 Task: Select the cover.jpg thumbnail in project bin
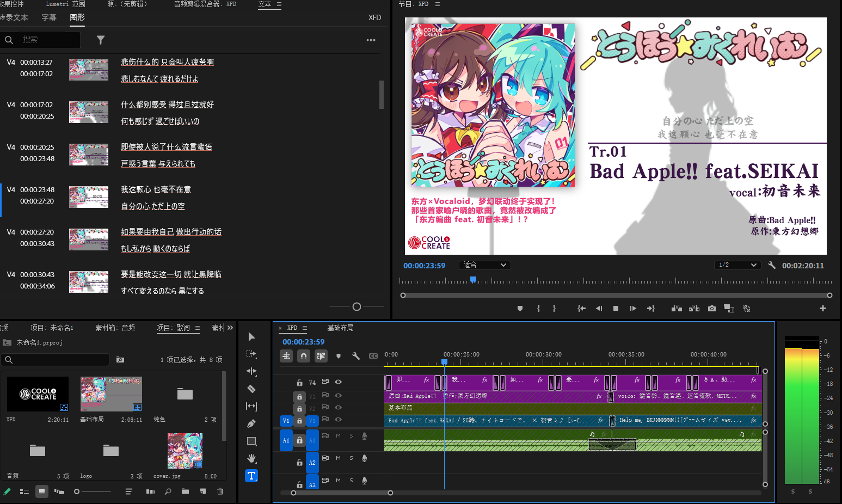185,451
